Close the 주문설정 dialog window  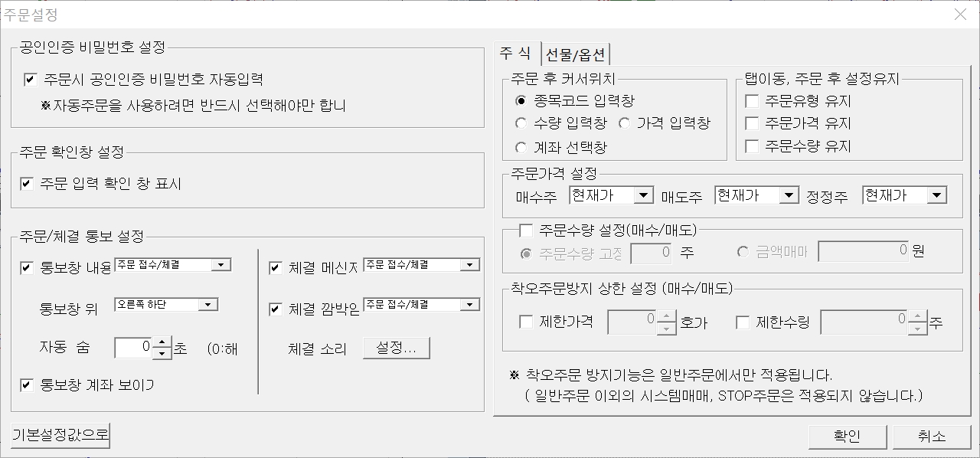(960, 15)
